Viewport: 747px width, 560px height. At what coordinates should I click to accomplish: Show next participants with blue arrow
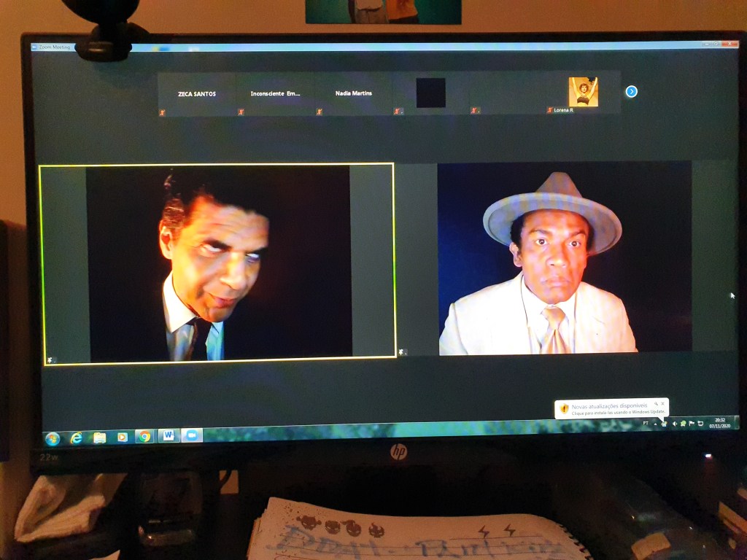[632, 91]
